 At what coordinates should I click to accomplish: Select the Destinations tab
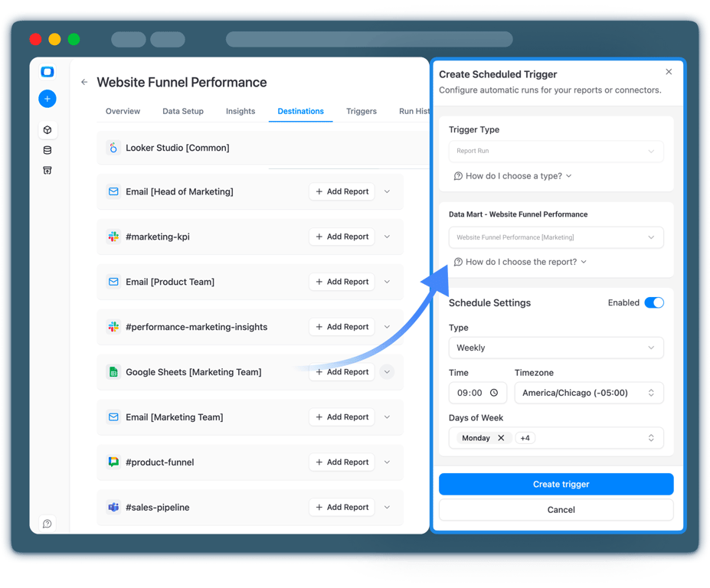(301, 111)
